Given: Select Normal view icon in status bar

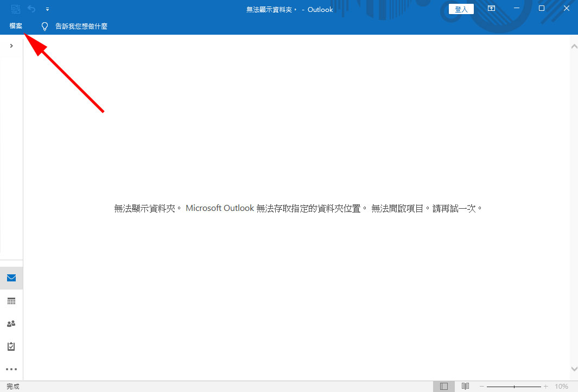Looking at the screenshot, I should click(x=444, y=387).
